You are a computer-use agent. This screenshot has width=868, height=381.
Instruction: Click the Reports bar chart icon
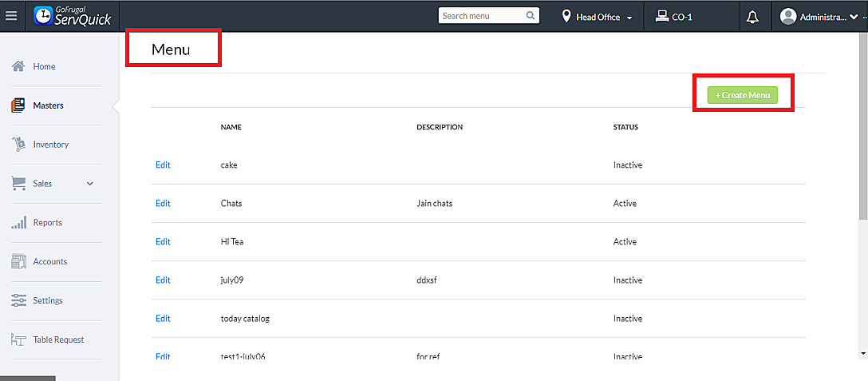coord(18,223)
